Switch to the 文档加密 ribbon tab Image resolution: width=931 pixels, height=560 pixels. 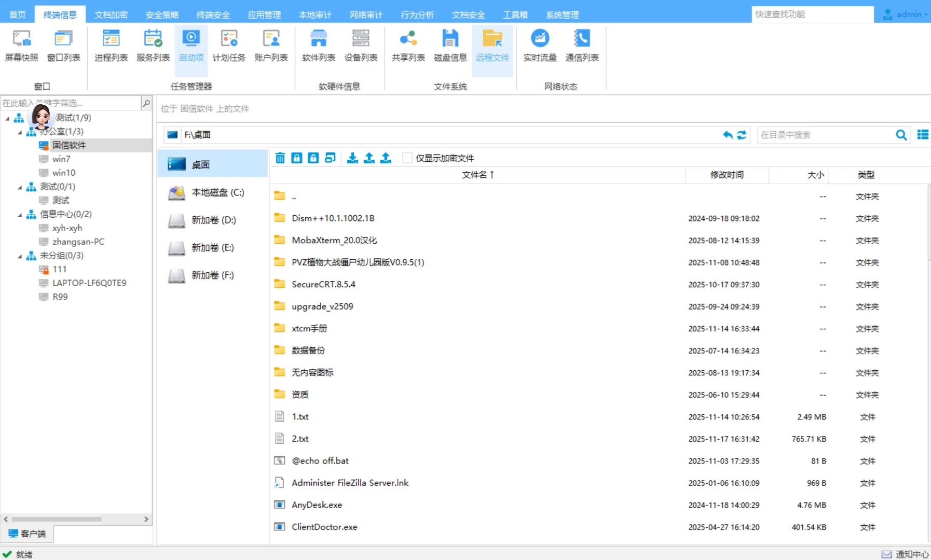pos(111,14)
